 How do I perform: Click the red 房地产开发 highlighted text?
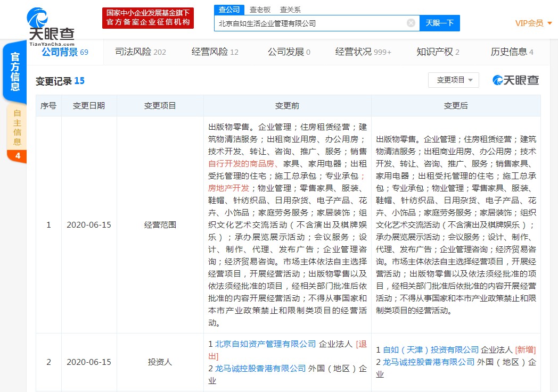pos(229,188)
